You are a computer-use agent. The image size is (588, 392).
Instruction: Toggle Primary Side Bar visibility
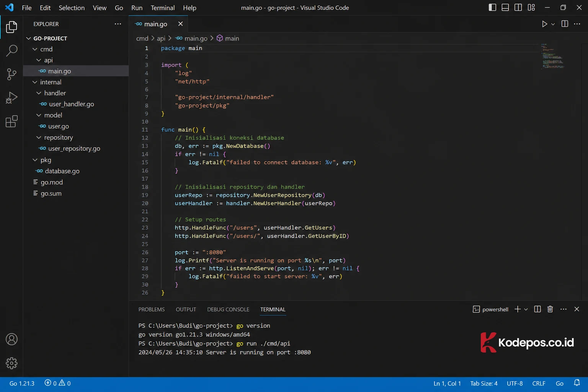point(492,7)
